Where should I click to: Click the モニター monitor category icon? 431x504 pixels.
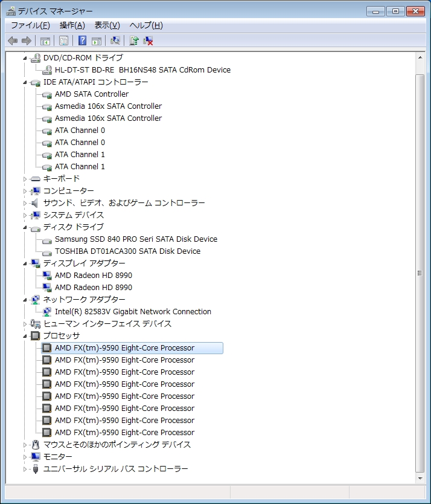(36, 457)
